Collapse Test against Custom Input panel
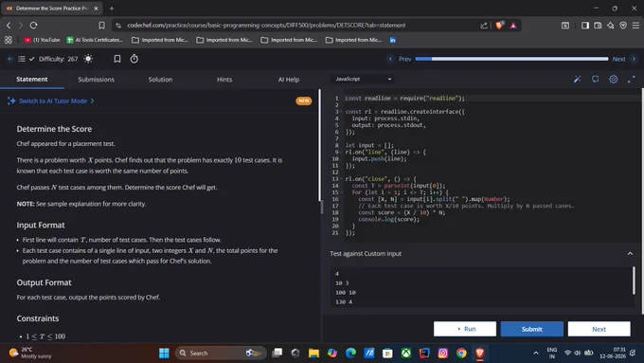 (x=630, y=254)
